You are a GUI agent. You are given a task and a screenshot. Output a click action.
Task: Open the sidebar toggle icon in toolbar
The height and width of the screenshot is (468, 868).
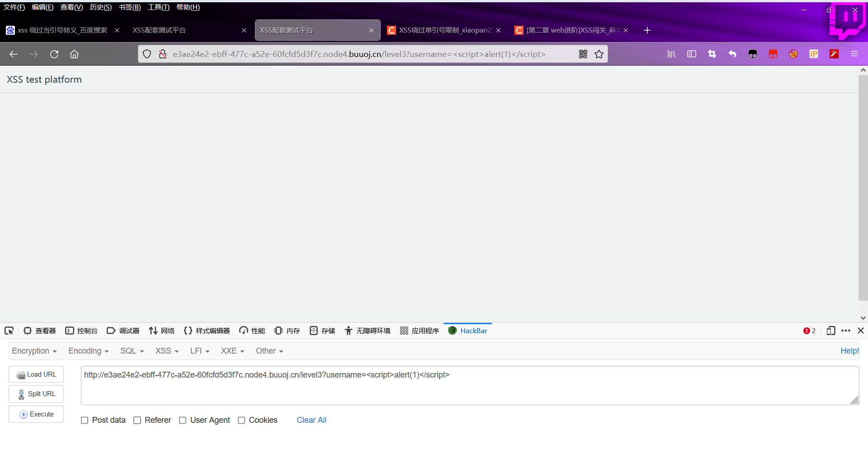(691, 54)
